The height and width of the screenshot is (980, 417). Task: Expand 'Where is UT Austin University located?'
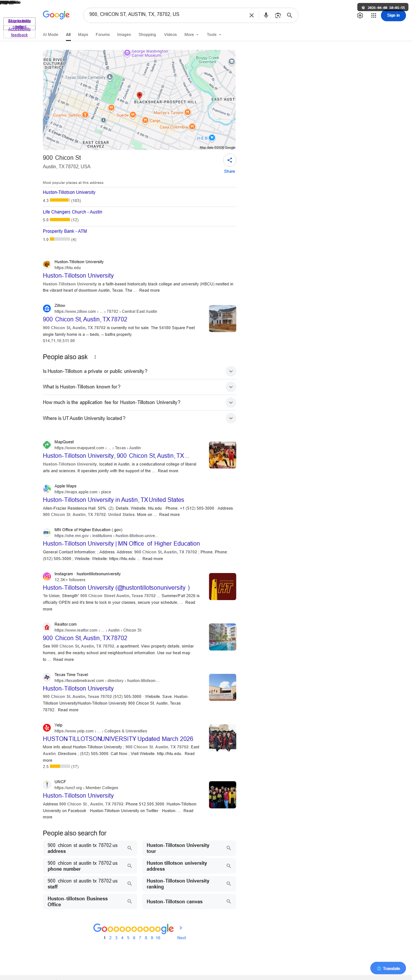point(139,418)
